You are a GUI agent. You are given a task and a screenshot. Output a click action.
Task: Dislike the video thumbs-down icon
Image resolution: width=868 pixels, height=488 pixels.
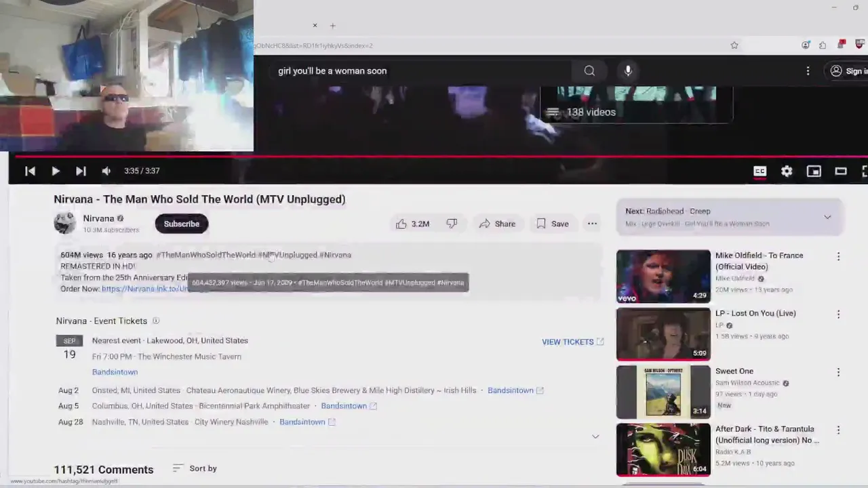tap(452, 224)
